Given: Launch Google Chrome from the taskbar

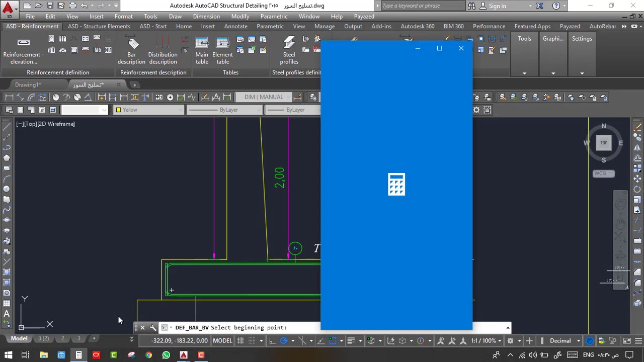Looking at the screenshot, I should tap(148, 355).
